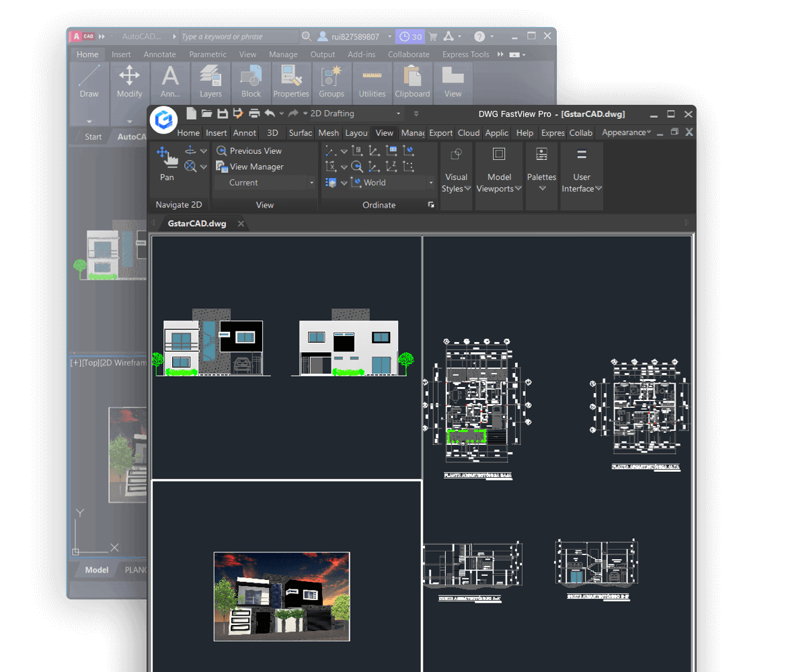This screenshot has height=672, width=807.
Task: Expand the User Interface dropdown
Action: pos(581,176)
